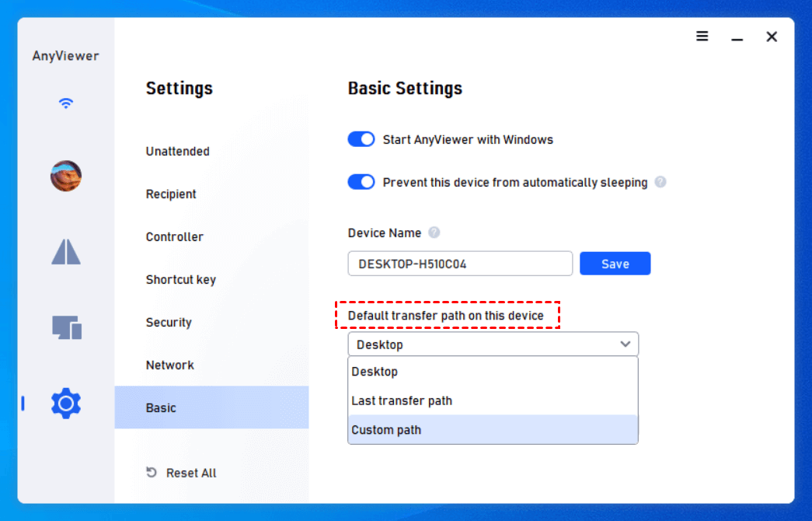Toggle the sleeping prevention switch on again
812x521 pixels.
pos(361,181)
